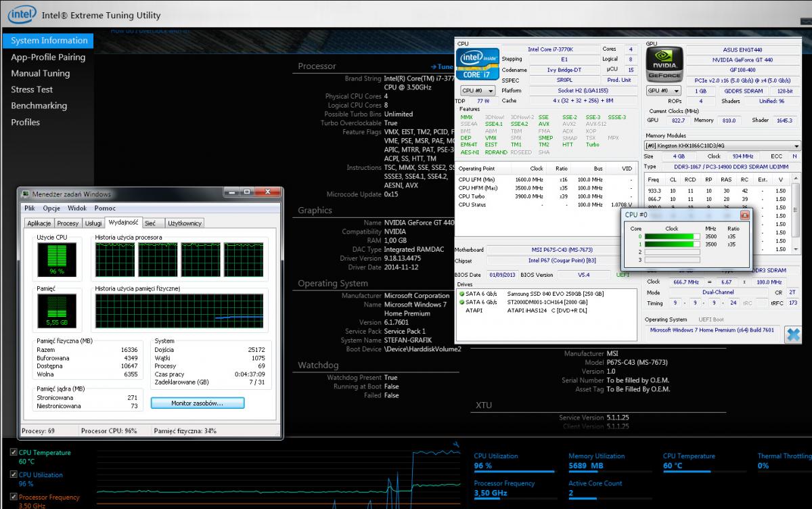
Task: Expand the Kingston memory module dropdown
Action: pyautogui.click(x=723, y=146)
